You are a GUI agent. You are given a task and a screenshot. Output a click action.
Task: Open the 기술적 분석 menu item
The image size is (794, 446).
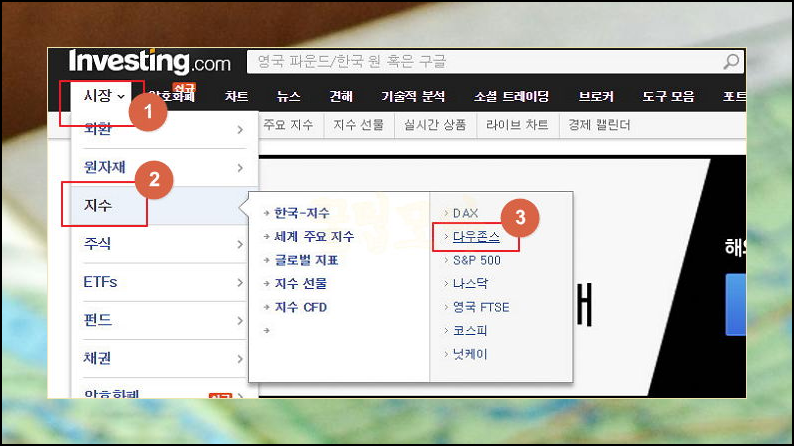click(413, 96)
